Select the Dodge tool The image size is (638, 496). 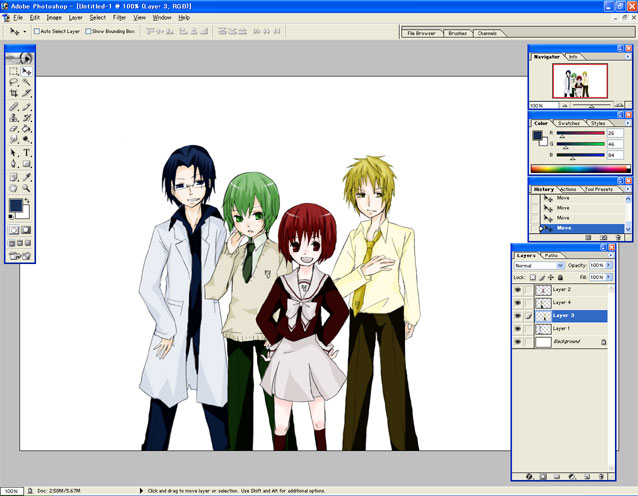click(x=26, y=140)
